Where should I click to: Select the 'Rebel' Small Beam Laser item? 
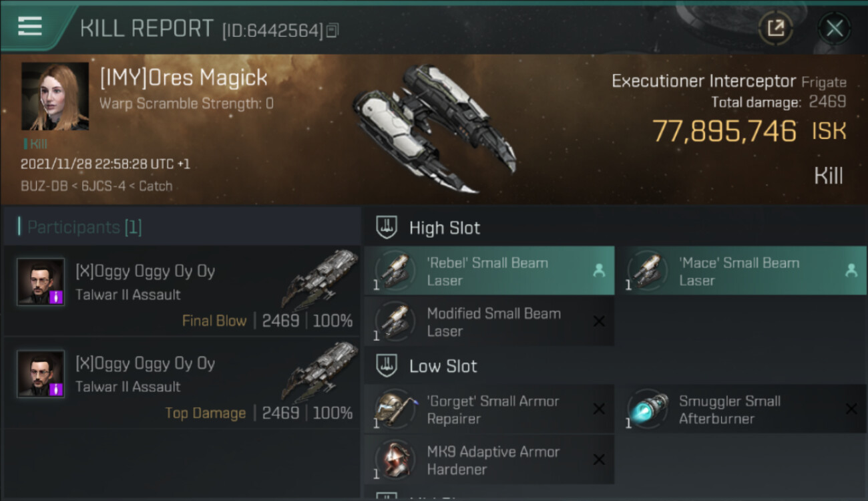coord(489,271)
